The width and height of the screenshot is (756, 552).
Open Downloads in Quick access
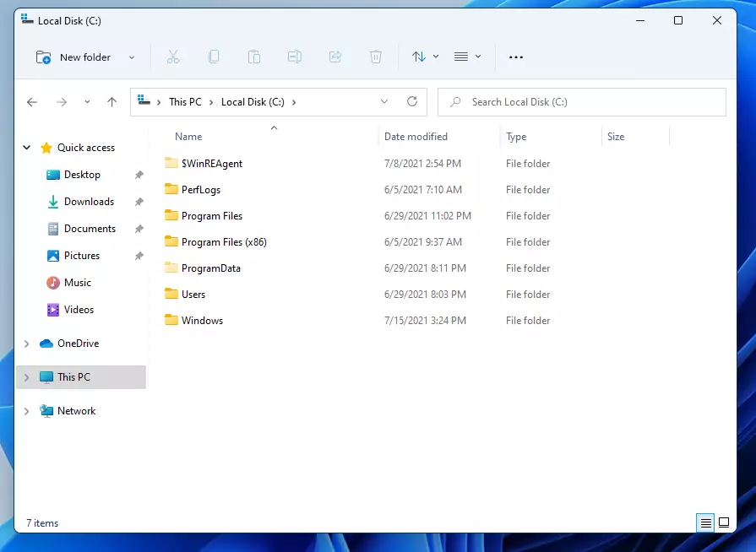tap(89, 202)
